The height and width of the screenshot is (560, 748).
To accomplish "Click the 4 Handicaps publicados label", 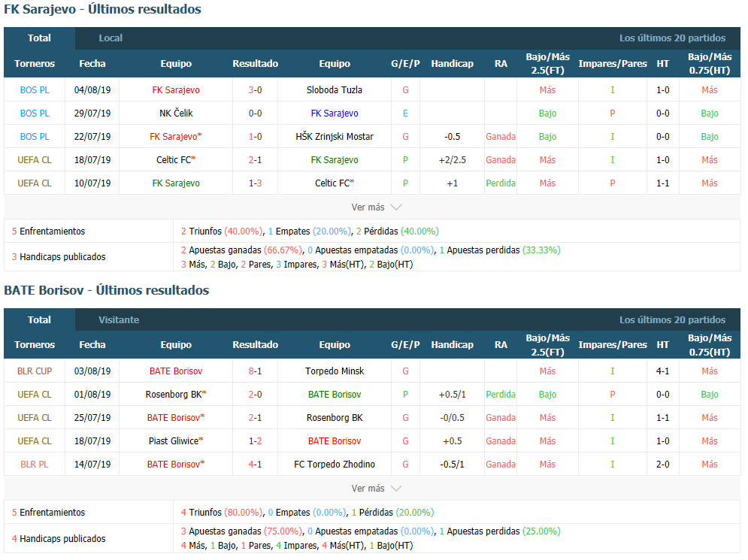I will 59,538.
